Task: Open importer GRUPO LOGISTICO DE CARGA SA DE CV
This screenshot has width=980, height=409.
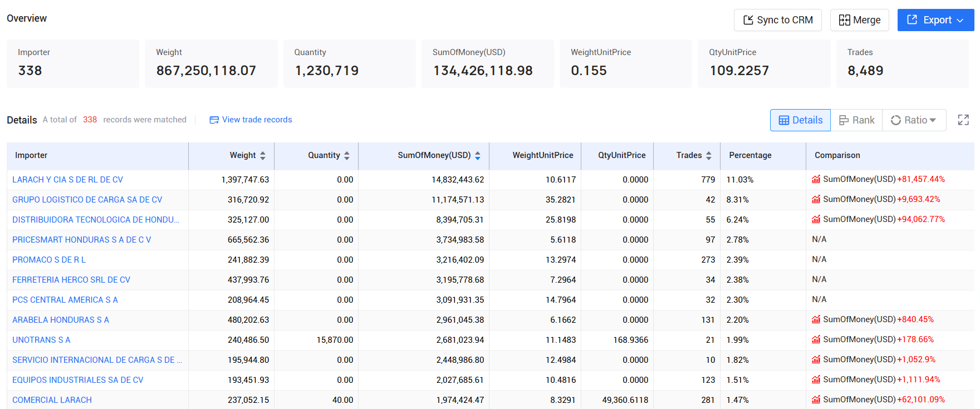Action: point(87,200)
